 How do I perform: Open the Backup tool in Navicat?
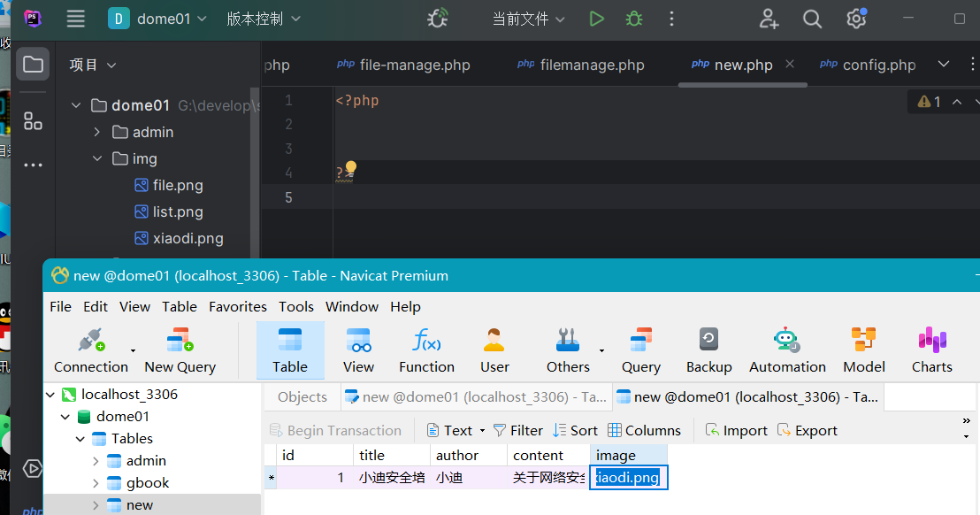click(x=708, y=350)
